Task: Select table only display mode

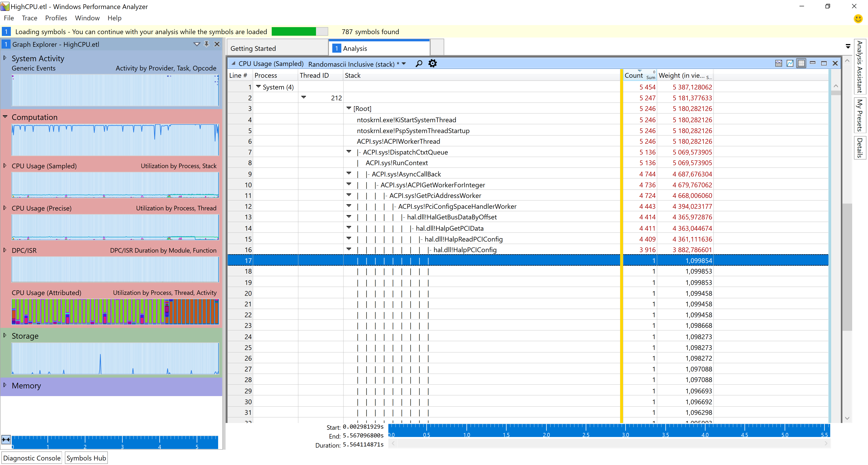Action: coord(801,63)
